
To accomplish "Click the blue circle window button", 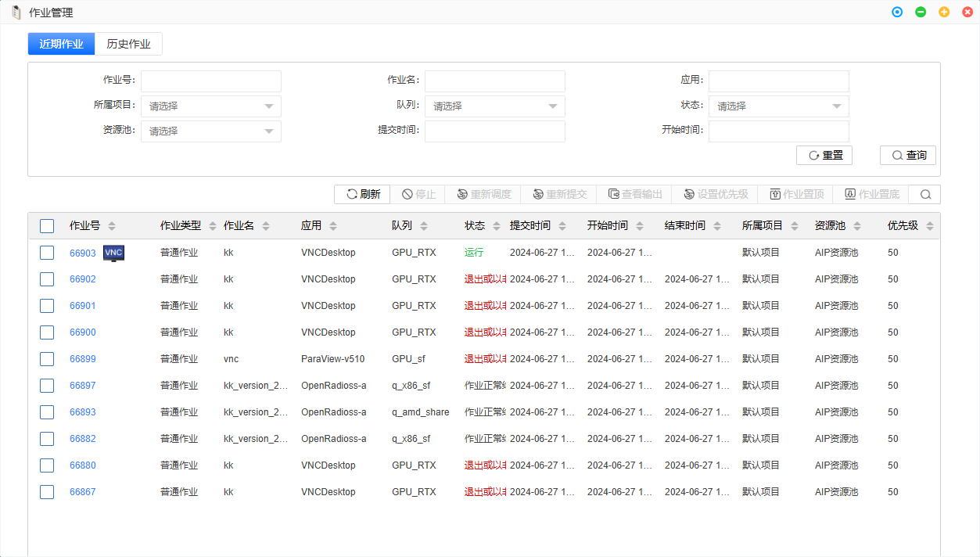I will [x=897, y=13].
